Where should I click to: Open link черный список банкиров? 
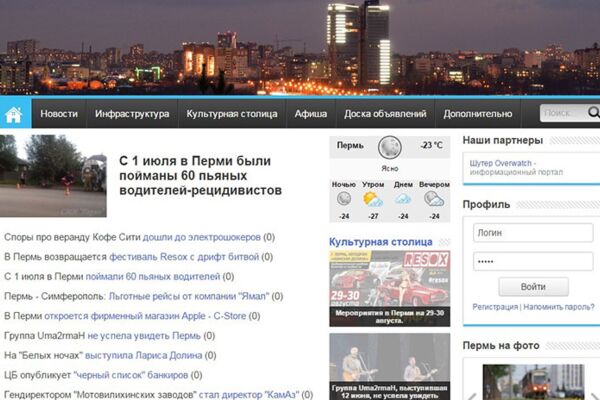(131, 375)
